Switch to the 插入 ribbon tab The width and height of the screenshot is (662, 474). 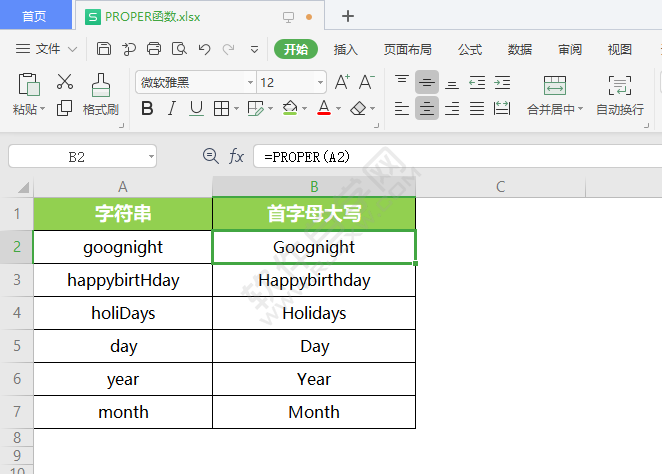(x=345, y=49)
